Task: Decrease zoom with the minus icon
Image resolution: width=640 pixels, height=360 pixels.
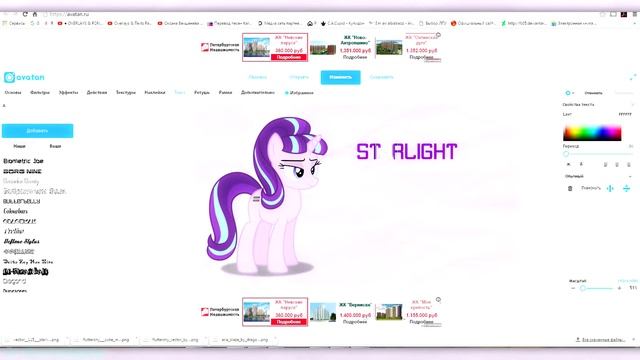Action: point(573,288)
